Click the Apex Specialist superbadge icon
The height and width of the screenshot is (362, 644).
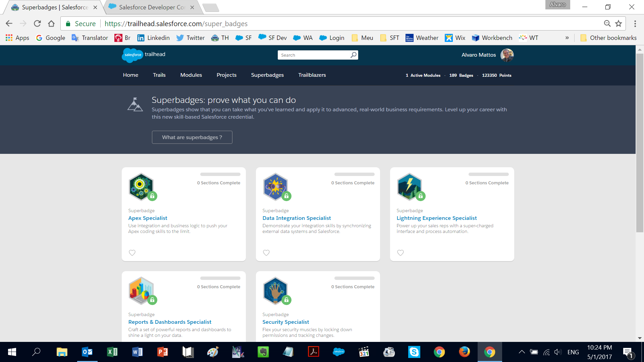pos(141,187)
